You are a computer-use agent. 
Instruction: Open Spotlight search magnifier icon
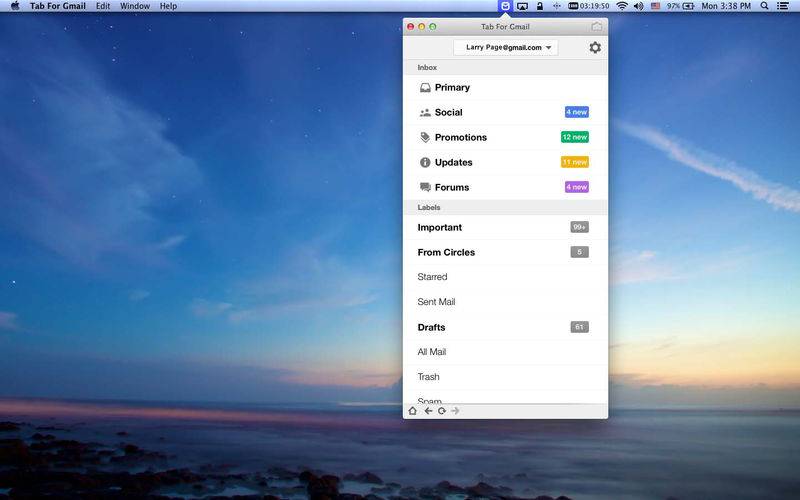pyautogui.click(x=764, y=6)
